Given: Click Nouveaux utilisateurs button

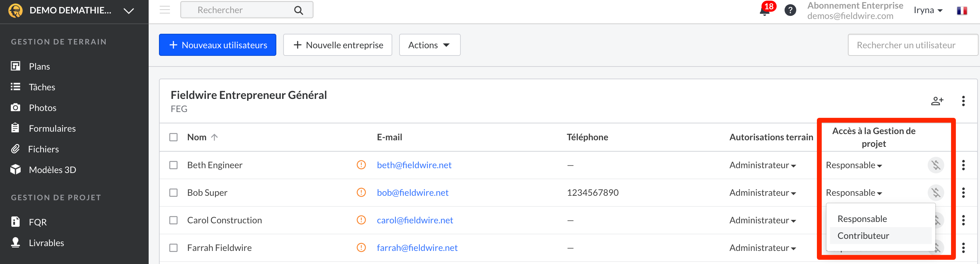Looking at the screenshot, I should [x=217, y=45].
